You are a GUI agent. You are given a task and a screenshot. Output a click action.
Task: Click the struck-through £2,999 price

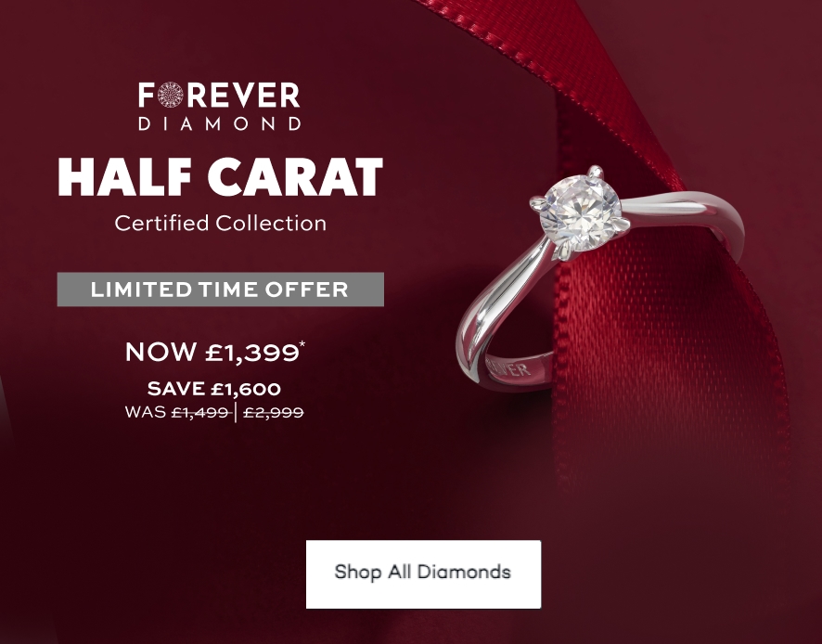pos(274,413)
